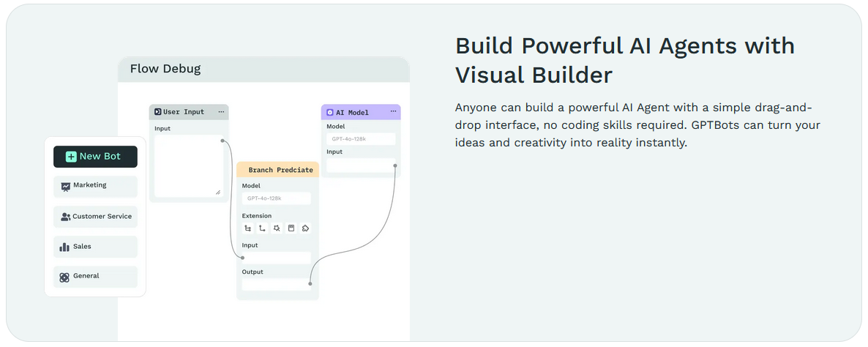
Task: Open the User Input node options menu
Action: tap(222, 112)
